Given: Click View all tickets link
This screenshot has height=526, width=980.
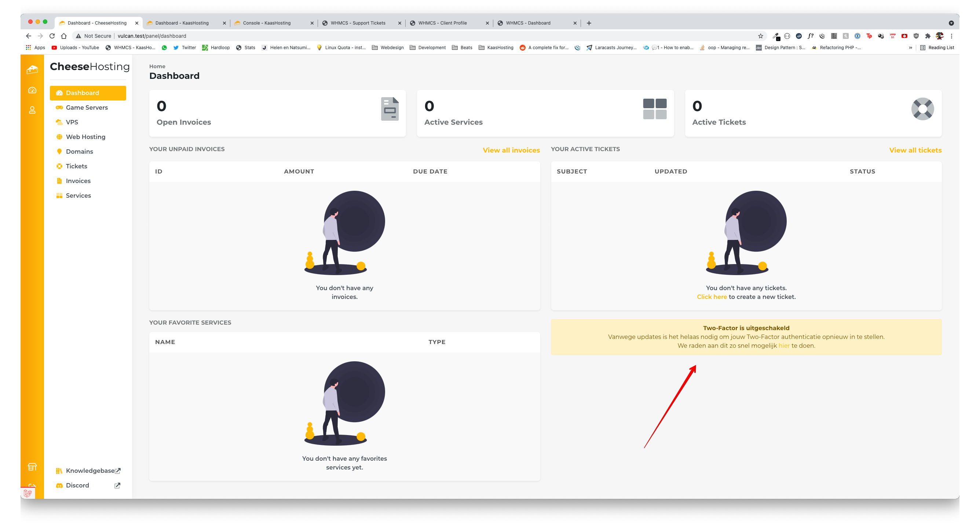Looking at the screenshot, I should (915, 150).
